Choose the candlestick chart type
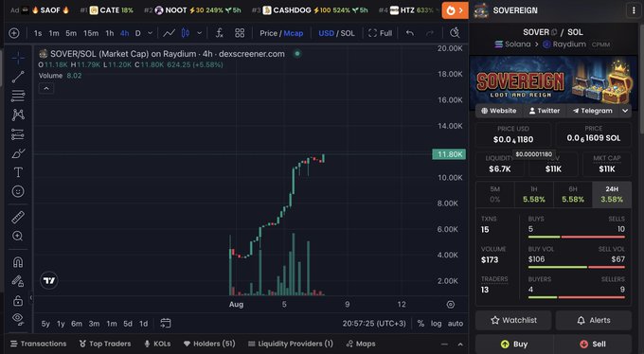644x354 pixels. (x=186, y=33)
